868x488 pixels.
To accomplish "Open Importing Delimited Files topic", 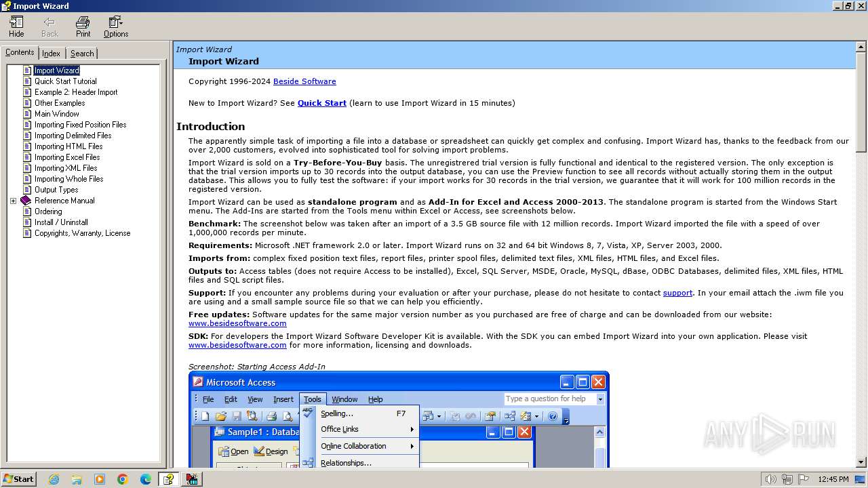I will pos(73,136).
